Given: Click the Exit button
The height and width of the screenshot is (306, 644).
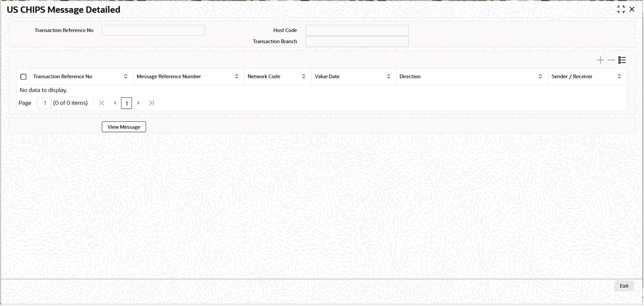Looking at the screenshot, I should pos(624,286).
